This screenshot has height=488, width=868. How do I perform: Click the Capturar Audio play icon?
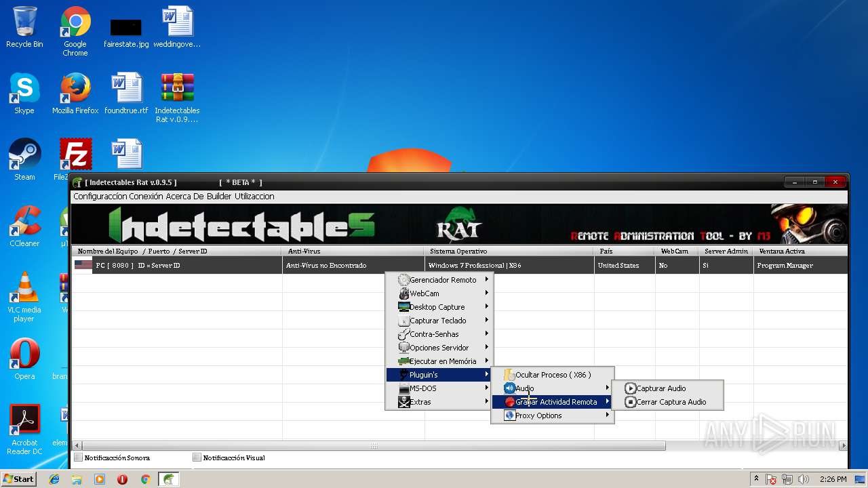coord(631,388)
